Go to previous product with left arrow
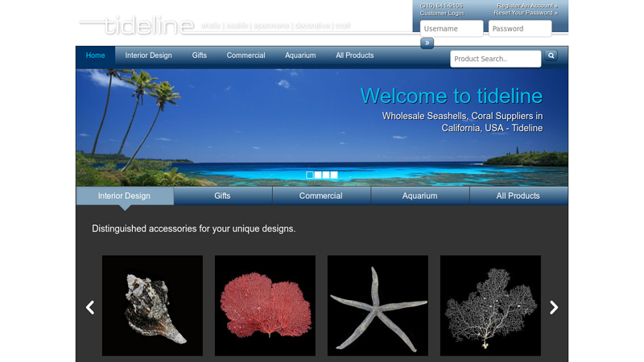 (90, 307)
